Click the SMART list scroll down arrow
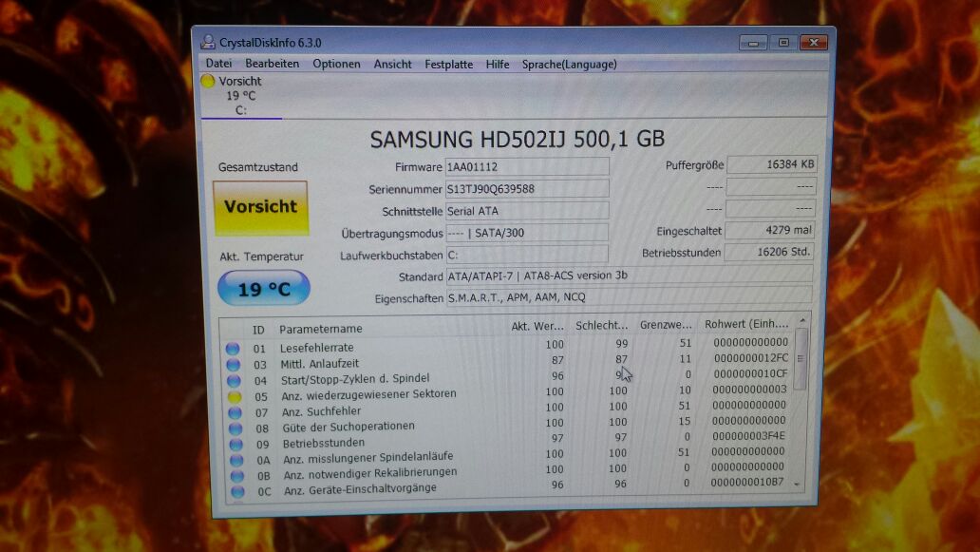The height and width of the screenshot is (552, 980). click(797, 485)
